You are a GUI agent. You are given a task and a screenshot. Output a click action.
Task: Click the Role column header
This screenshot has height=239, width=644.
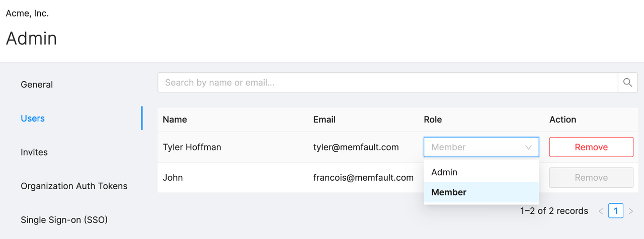pos(433,119)
